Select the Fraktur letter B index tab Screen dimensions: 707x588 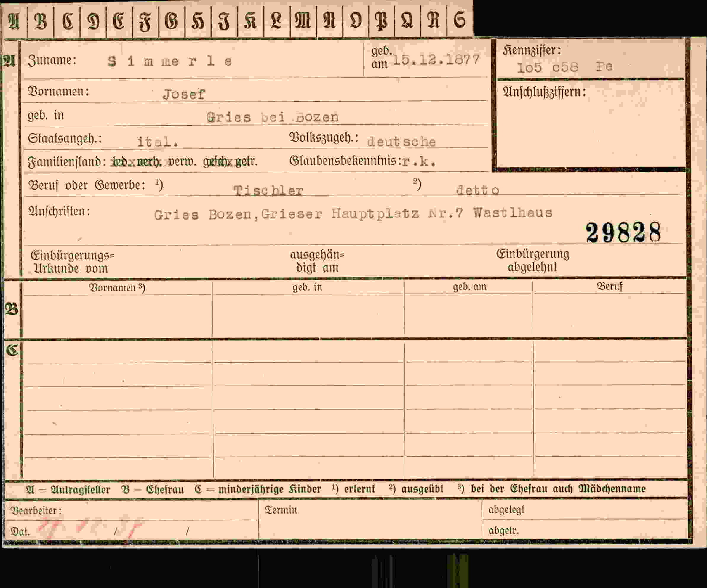point(40,21)
